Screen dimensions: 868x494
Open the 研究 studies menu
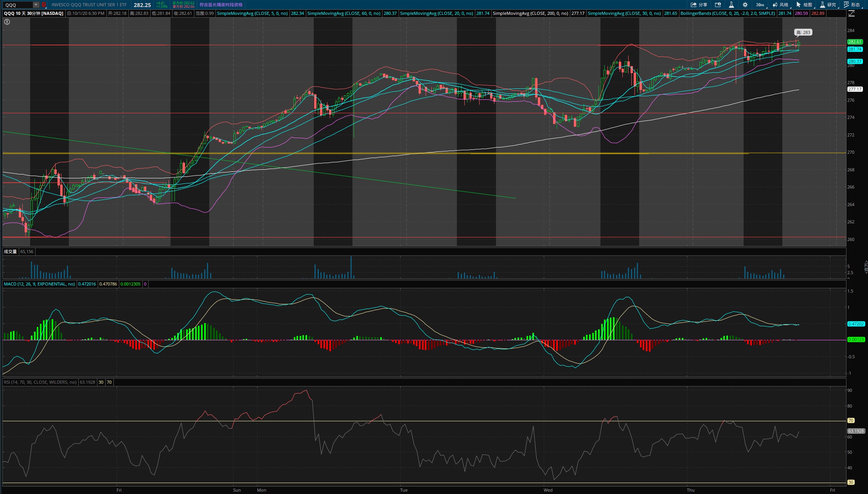point(829,5)
